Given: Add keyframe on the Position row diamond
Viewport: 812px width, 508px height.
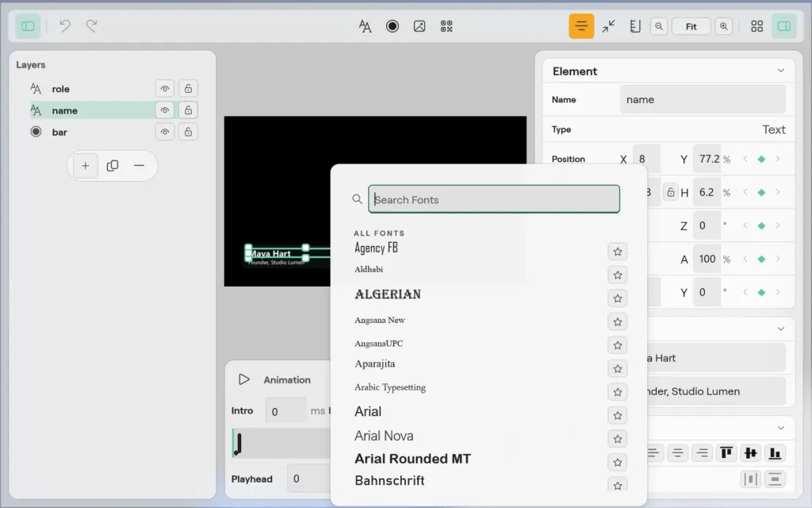Looking at the screenshot, I should coord(761,159).
